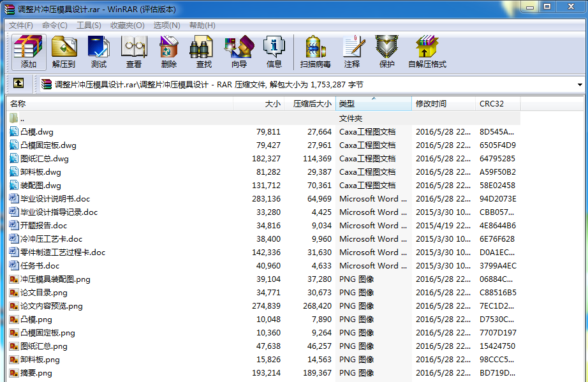Screen dimensions: 588x382
Task: Sort by CRC32 column header
Action: point(497,103)
